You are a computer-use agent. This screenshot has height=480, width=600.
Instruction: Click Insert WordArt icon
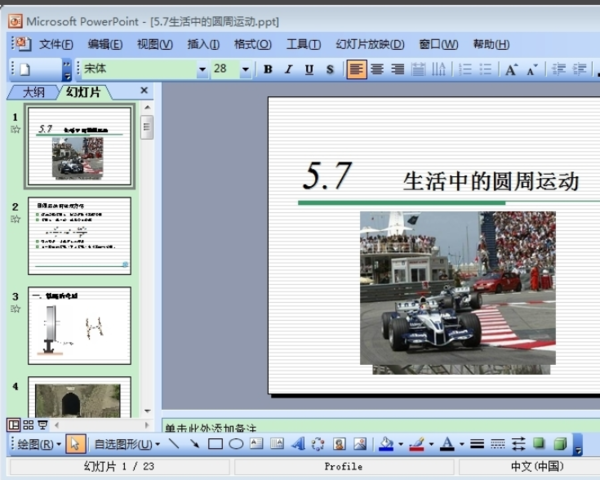coord(297,444)
